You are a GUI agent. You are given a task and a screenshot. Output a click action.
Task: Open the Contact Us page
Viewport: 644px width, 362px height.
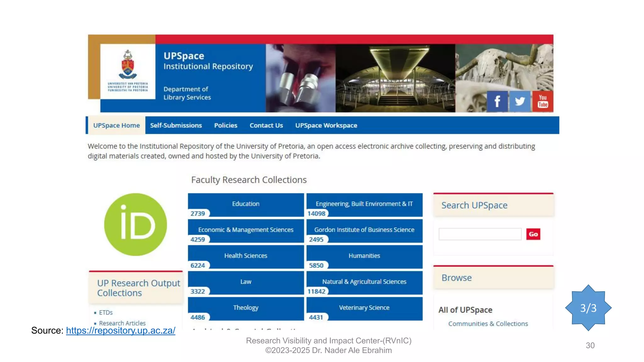pyautogui.click(x=266, y=125)
